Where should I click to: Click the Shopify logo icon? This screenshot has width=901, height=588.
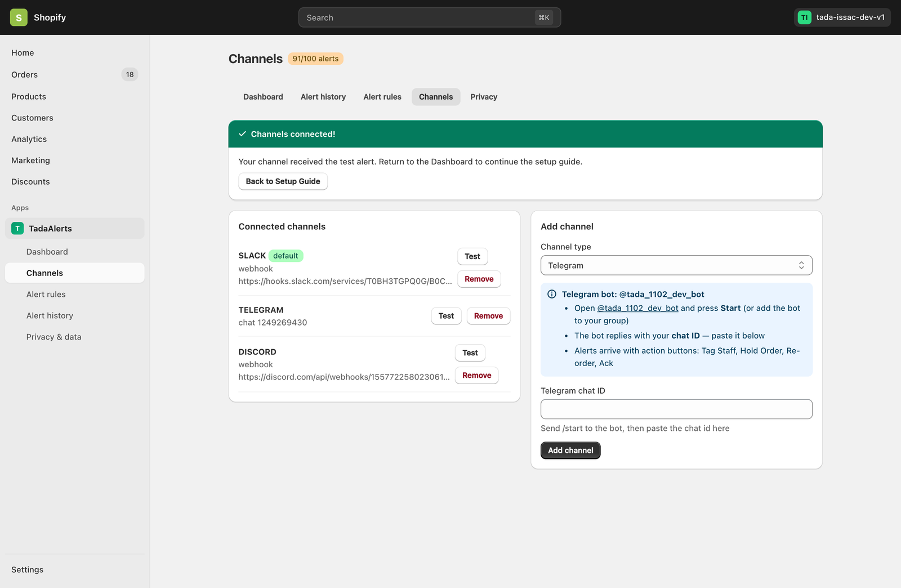coord(19,17)
